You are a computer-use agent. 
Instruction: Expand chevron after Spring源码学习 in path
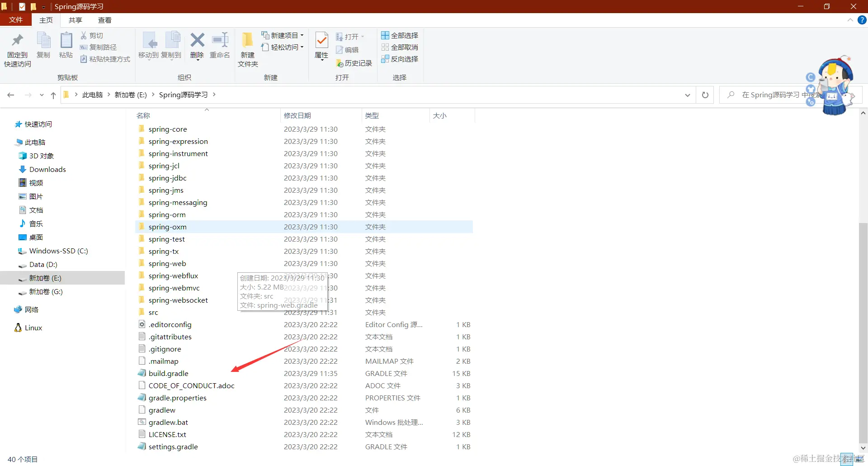point(214,95)
